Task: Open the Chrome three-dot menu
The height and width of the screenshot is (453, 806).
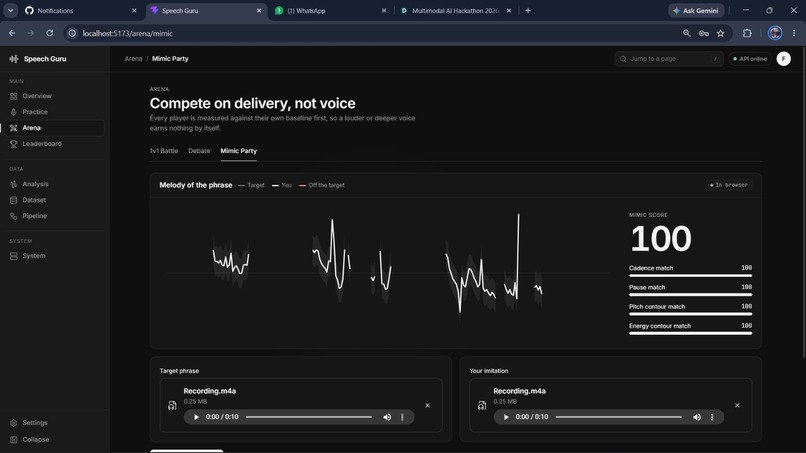Action: click(x=794, y=33)
